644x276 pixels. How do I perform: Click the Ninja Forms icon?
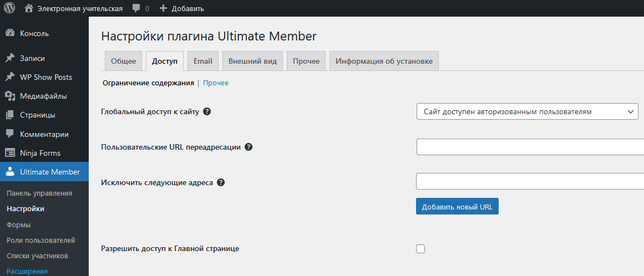(11, 153)
